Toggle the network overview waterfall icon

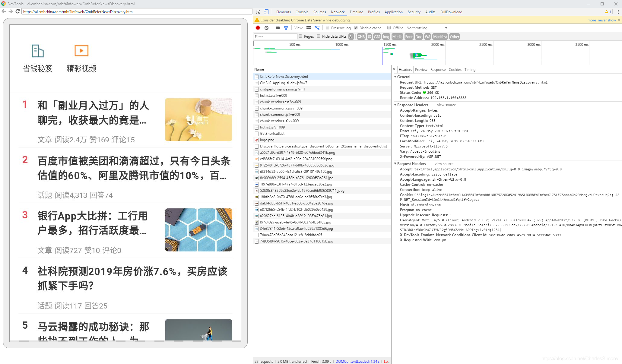point(317,28)
